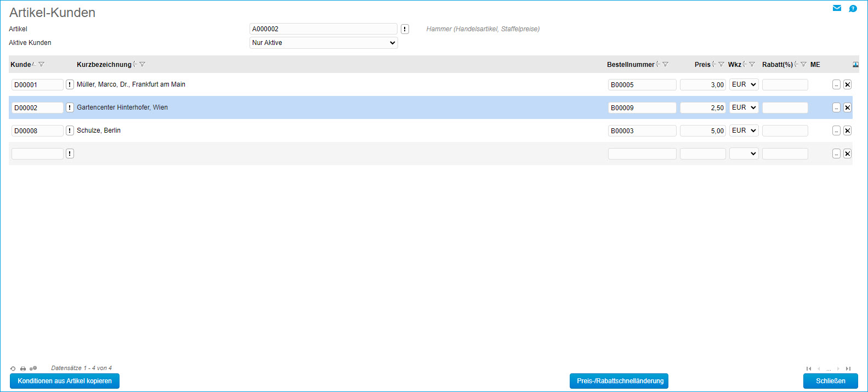Open the currency dropdown in the empty row
This screenshot has height=392, width=868.
pos(744,154)
